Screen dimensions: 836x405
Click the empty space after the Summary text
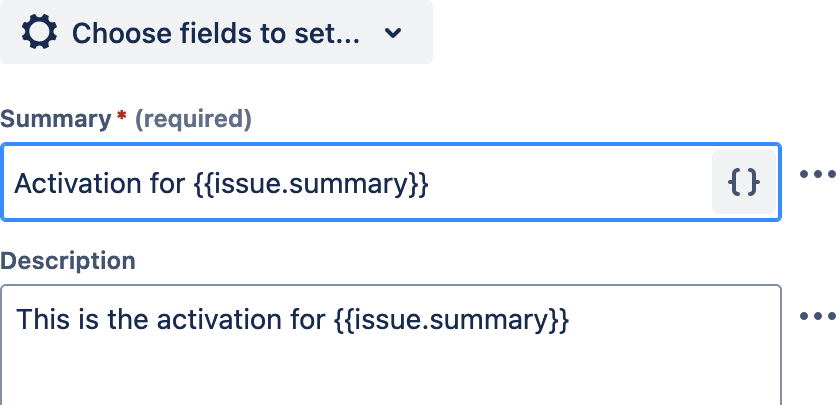click(x=570, y=182)
